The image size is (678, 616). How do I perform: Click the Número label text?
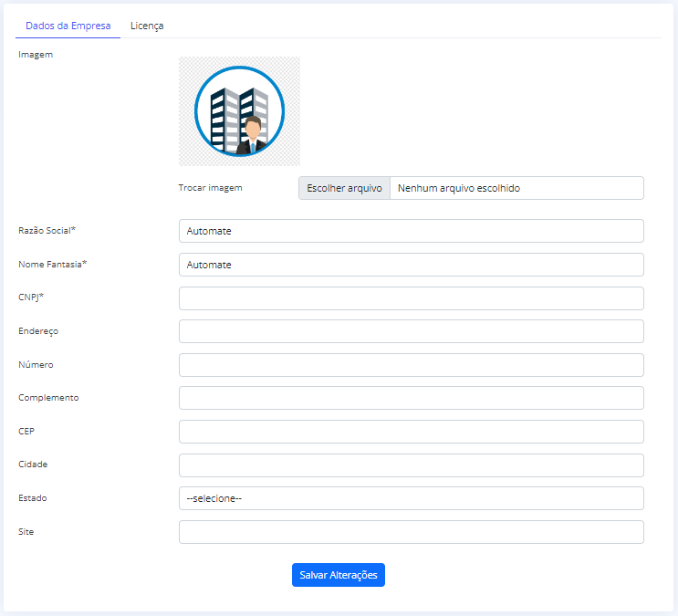pos(36,365)
